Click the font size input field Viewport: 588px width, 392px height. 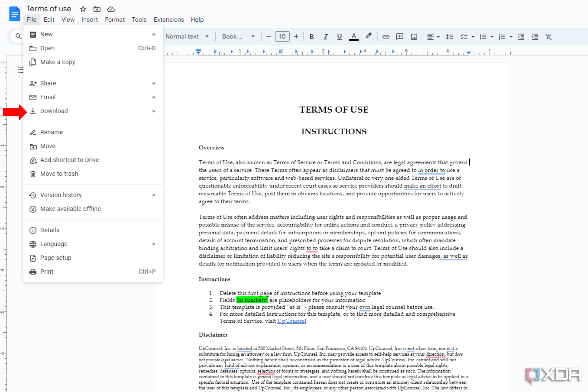282,36
